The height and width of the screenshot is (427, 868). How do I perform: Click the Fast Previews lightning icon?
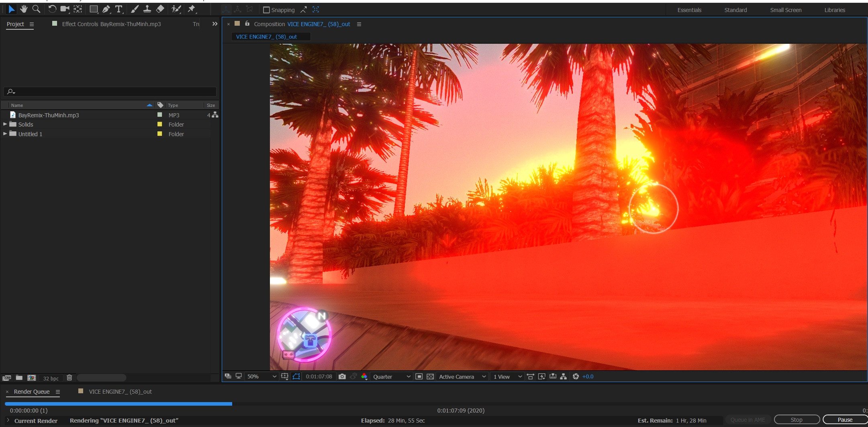click(x=542, y=376)
